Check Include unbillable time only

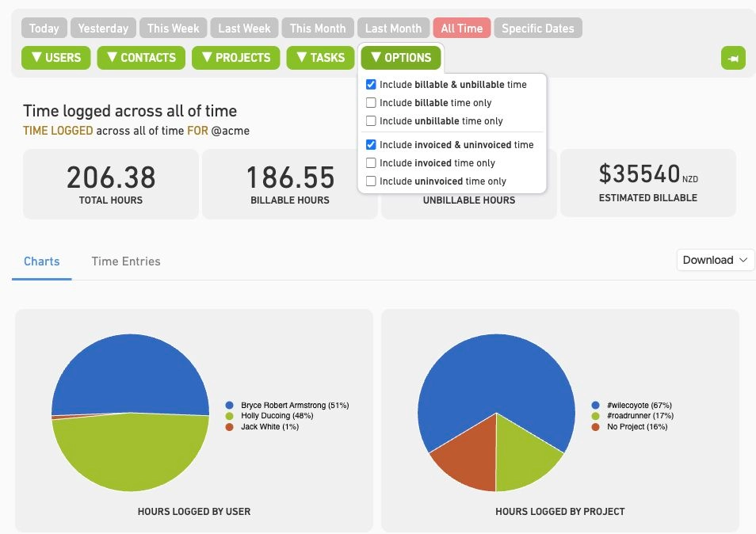[x=371, y=121]
